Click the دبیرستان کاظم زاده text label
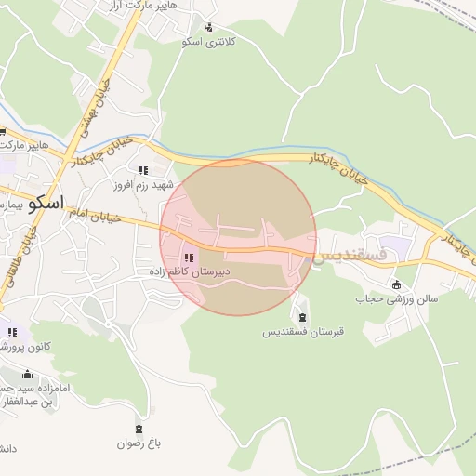This screenshot has width=476, height=476. 190,271
